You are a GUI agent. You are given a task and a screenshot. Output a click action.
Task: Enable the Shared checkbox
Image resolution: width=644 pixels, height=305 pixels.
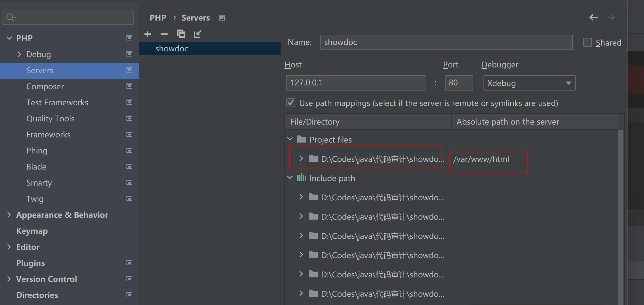[587, 42]
